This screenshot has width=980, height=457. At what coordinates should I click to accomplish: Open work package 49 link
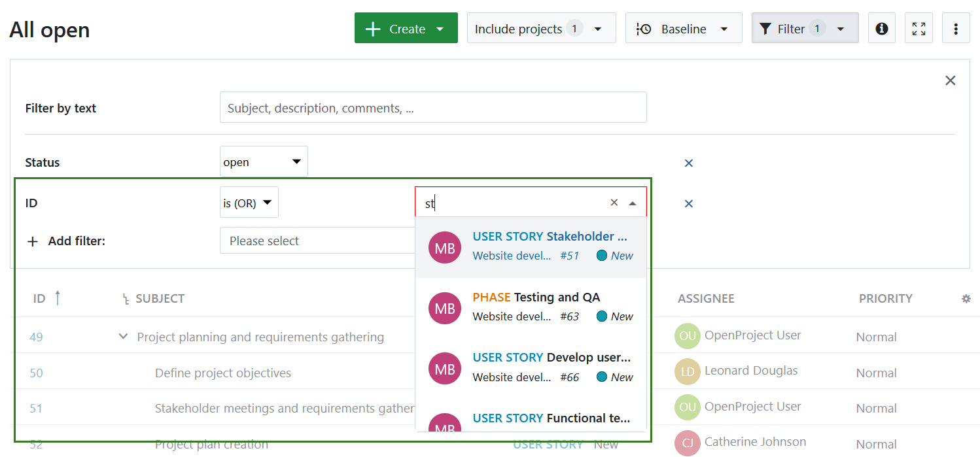[x=36, y=336]
